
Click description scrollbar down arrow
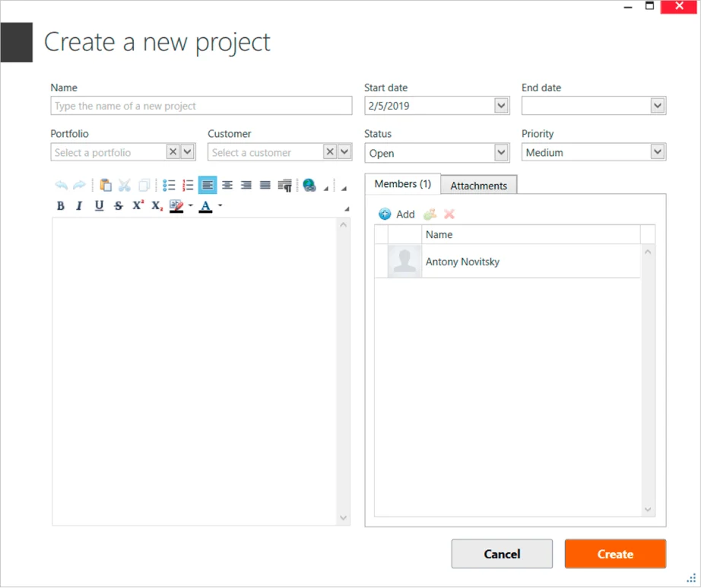click(x=343, y=518)
